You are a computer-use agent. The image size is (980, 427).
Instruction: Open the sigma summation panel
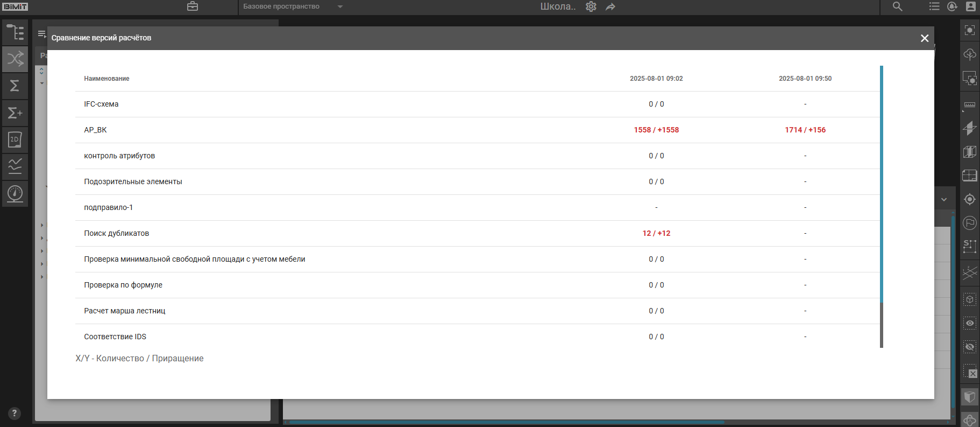15,86
